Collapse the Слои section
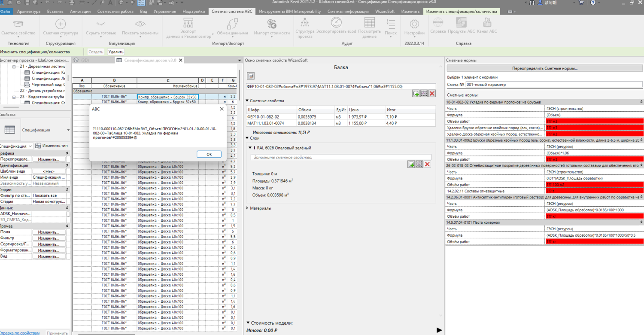The image size is (644, 335). [x=248, y=138]
